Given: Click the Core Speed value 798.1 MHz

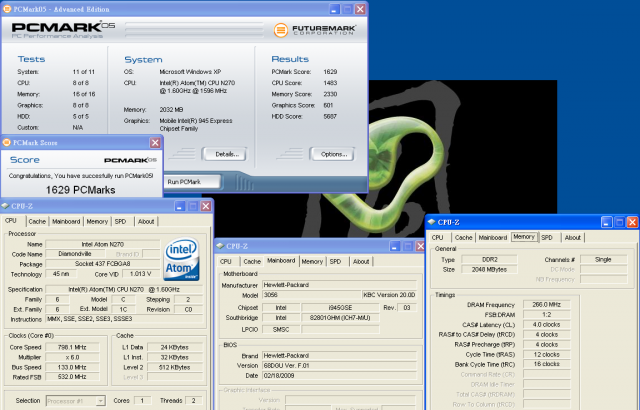Looking at the screenshot, I should click(x=72, y=347).
